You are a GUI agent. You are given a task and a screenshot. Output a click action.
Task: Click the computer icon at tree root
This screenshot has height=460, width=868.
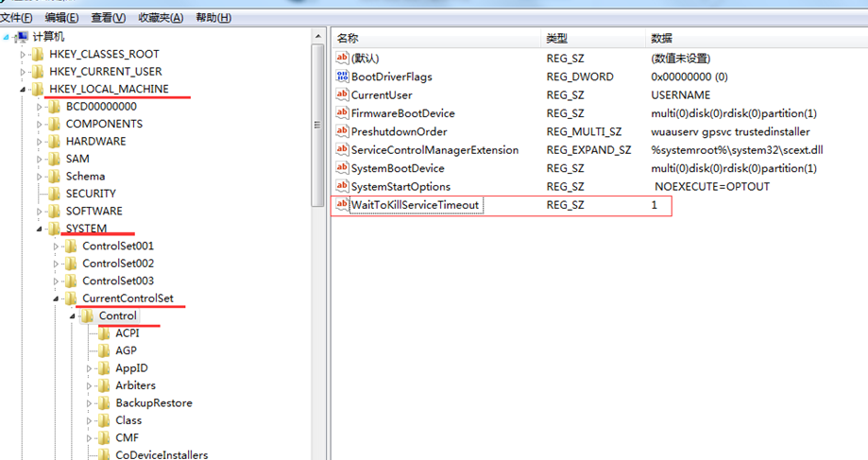(21, 36)
